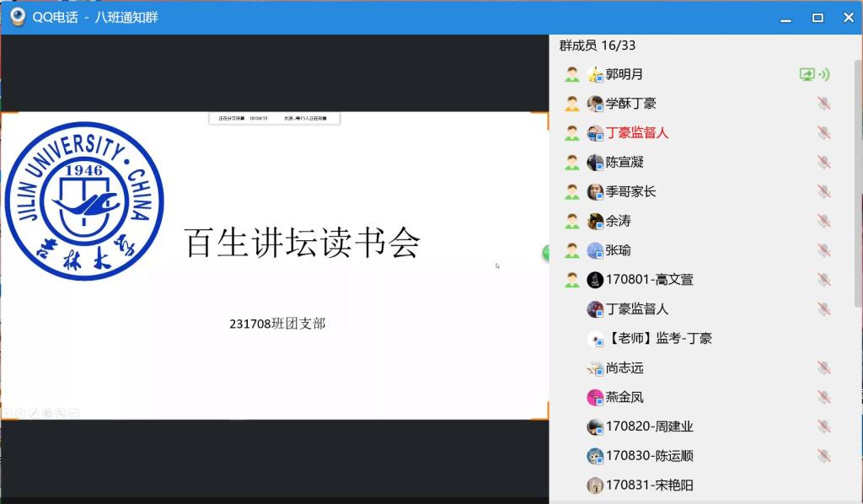Maximize the QQ电话 window
The width and height of the screenshot is (863, 504).
click(x=817, y=18)
